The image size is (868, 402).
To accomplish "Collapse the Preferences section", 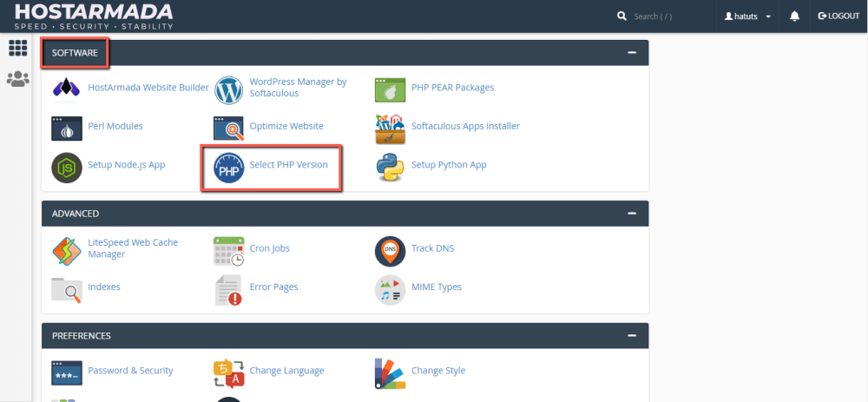I will click(632, 335).
